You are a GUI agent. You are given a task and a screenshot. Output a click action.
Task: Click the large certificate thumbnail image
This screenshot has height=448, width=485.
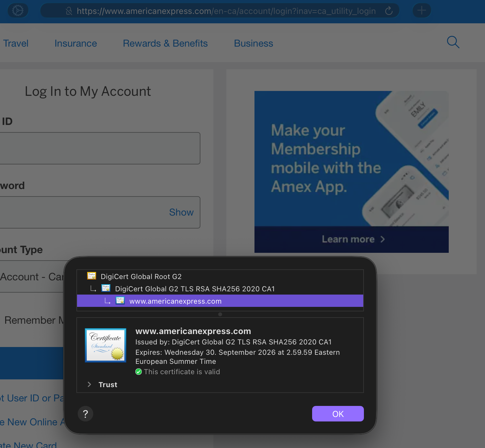click(106, 345)
